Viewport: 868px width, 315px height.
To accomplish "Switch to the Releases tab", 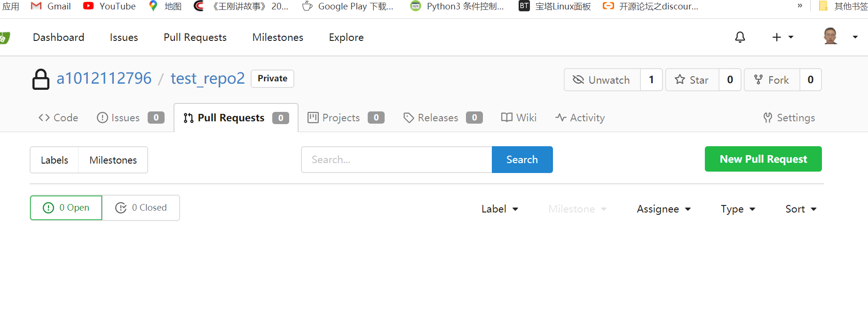I will [443, 118].
